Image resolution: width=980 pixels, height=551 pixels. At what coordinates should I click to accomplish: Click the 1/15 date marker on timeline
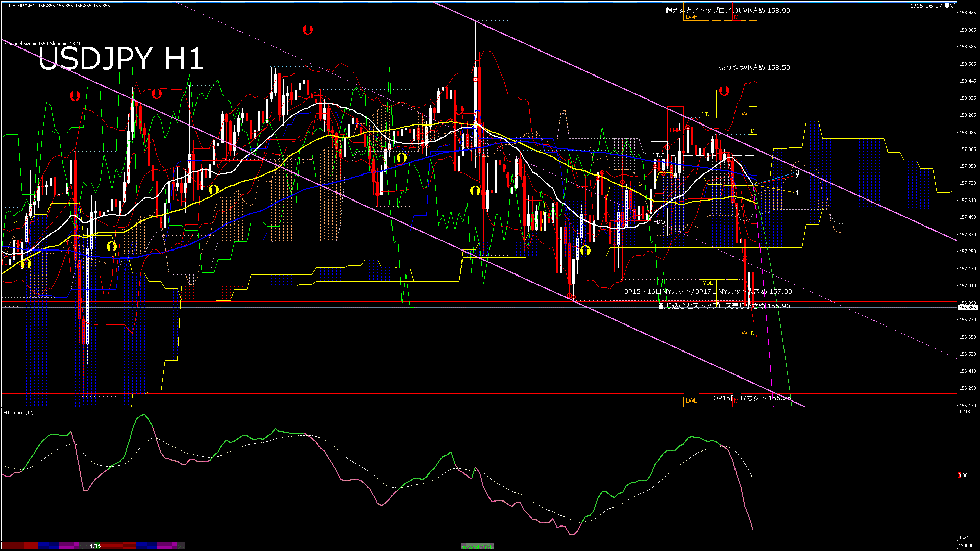pos(95,546)
